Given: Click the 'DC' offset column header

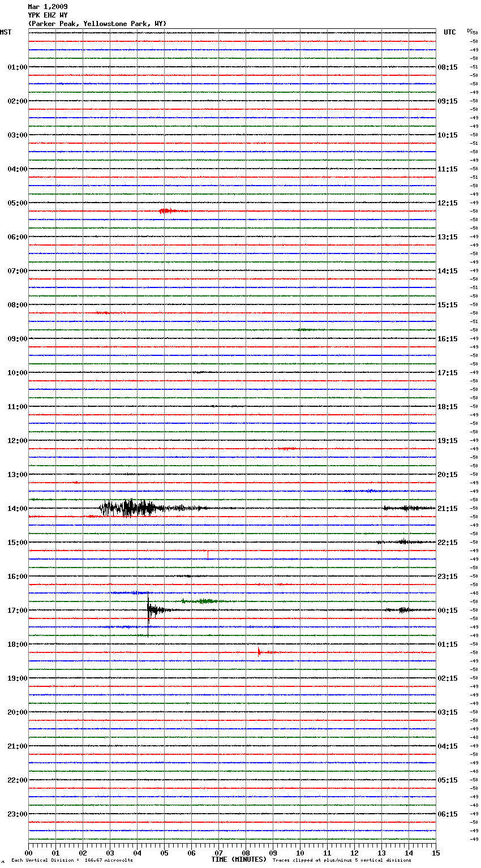Looking at the screenshot, I should (x=470, y=31).
